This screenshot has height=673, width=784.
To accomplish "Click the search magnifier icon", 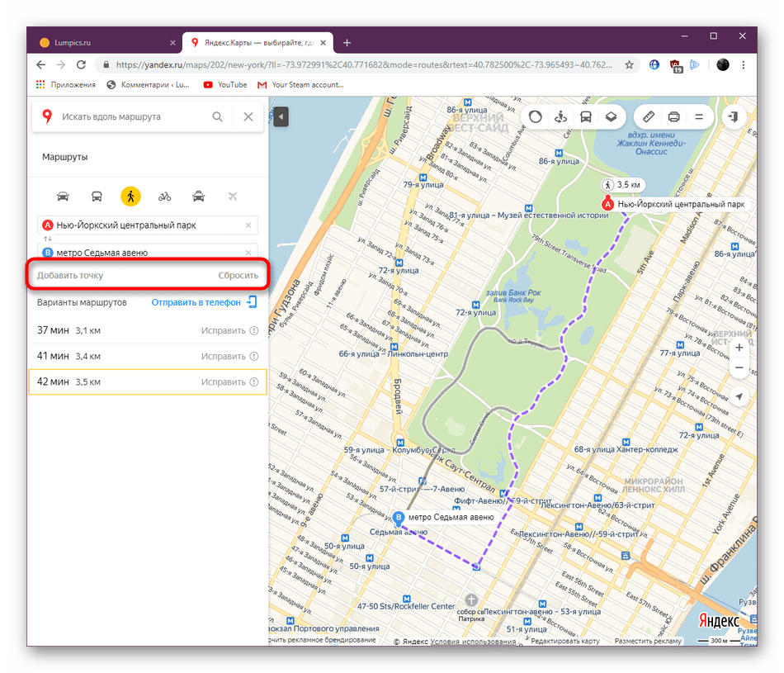I will 218,116.
